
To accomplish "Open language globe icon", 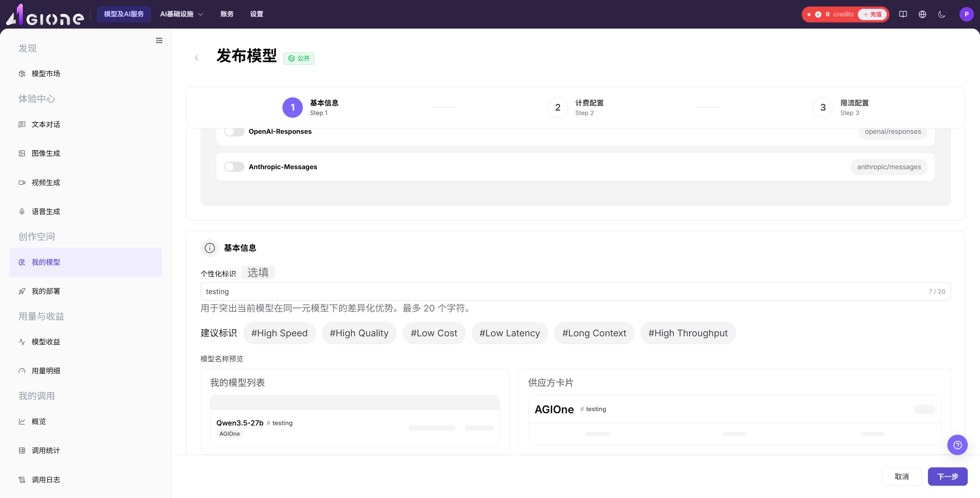I will pos(922,14).
